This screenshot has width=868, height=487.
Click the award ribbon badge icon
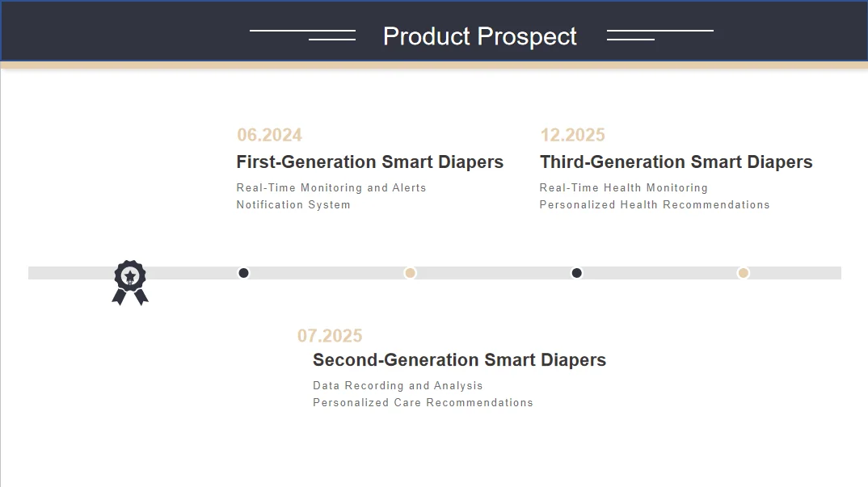tap(130, 282)
